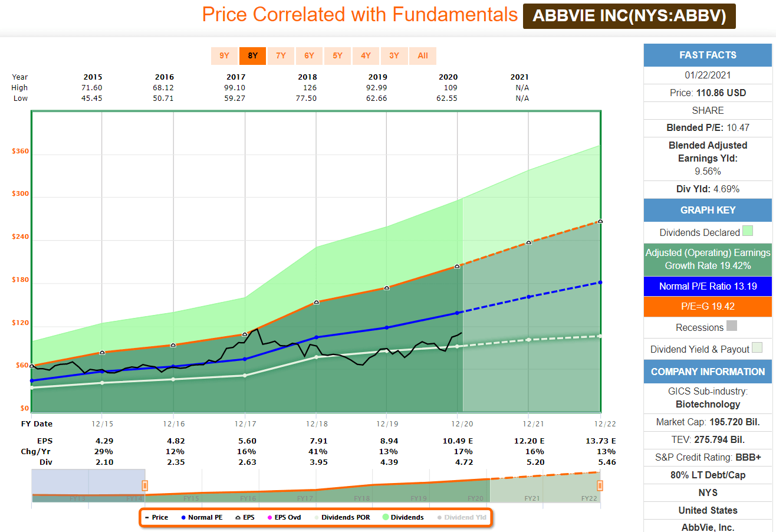
Task: Click the Blended P/E 10.47 value
Action: (x=708, y=127)
